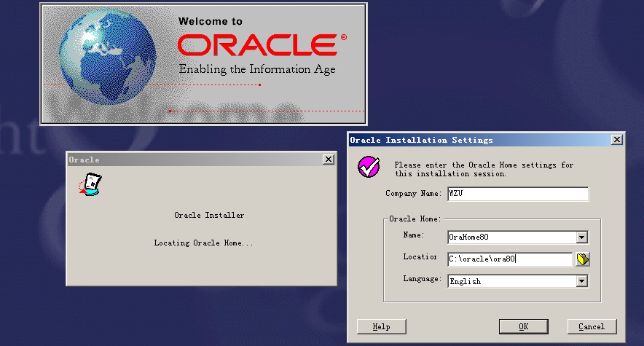This screenshot has width=644, height=346.
Task: Open the Oracle Home Name dropdown arrow
Action: coord(581,237)
